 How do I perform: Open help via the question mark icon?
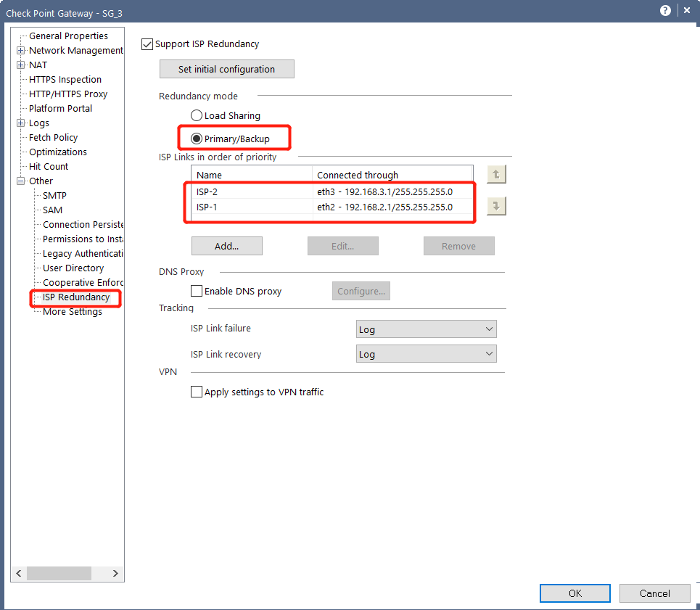point(665,10)
